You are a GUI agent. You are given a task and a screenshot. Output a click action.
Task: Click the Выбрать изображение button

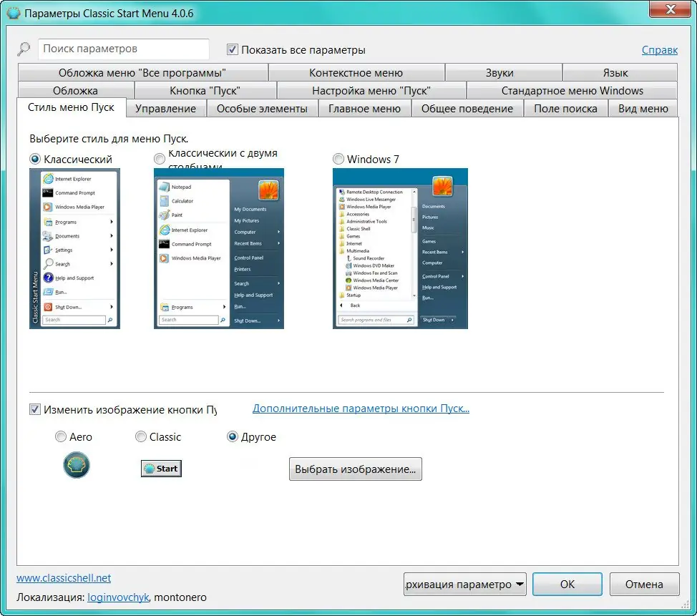point(356,469)
